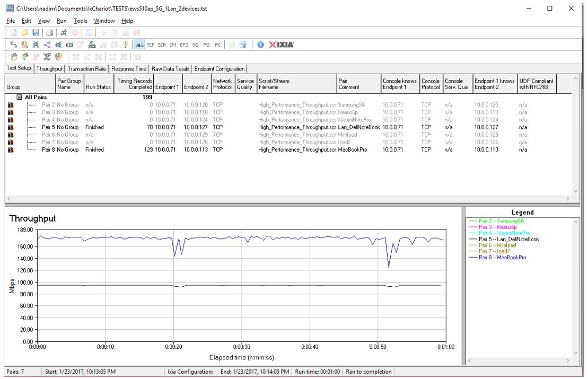The height and width of the screenshot is (379, 588).
Task: Click the Timing Records Completed column header
Action: pyautogui.click(x=134, y=84)
